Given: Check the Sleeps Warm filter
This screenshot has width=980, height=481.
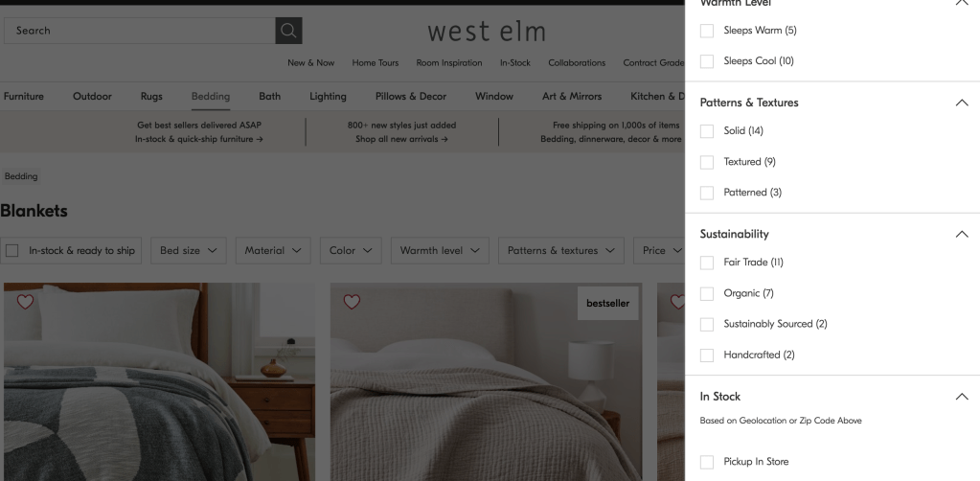Looking at the screenshot, I should 707,31.
